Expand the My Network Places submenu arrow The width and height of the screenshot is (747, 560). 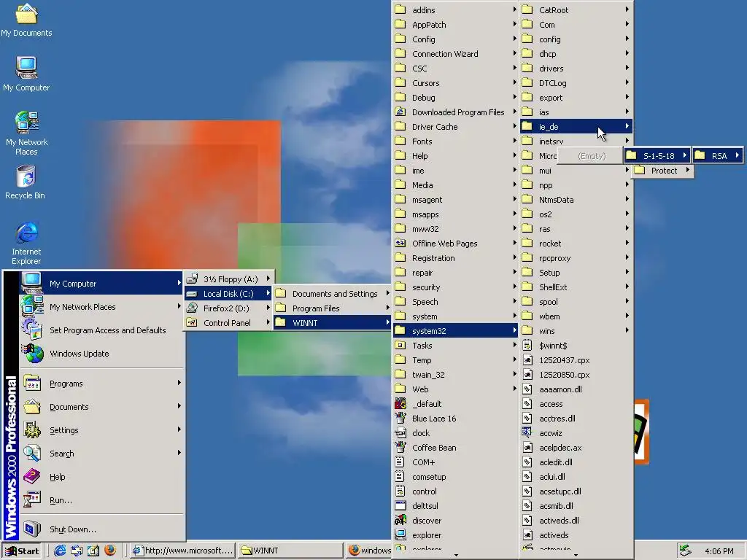[179, 306]
